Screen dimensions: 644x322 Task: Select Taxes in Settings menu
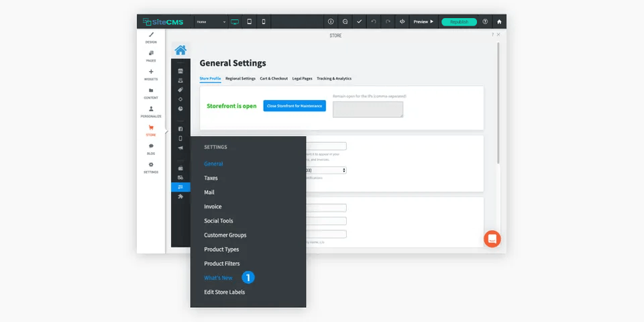[211, 178]
